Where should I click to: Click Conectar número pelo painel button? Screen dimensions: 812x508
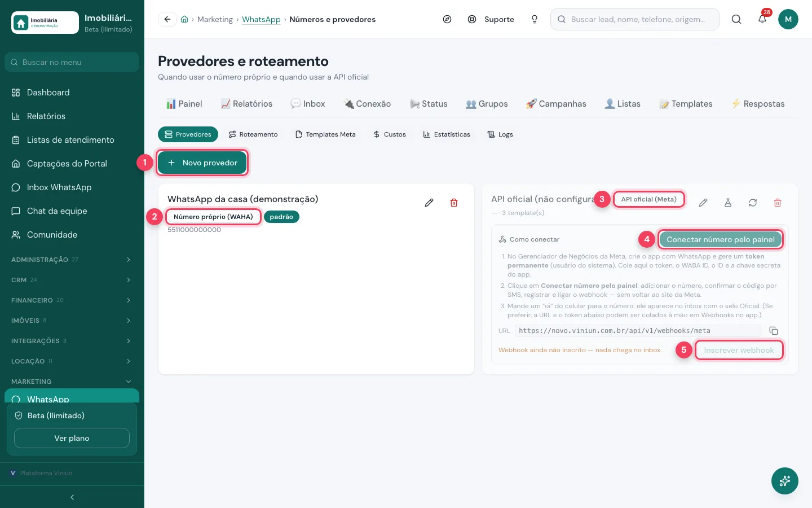coord(721,239)
